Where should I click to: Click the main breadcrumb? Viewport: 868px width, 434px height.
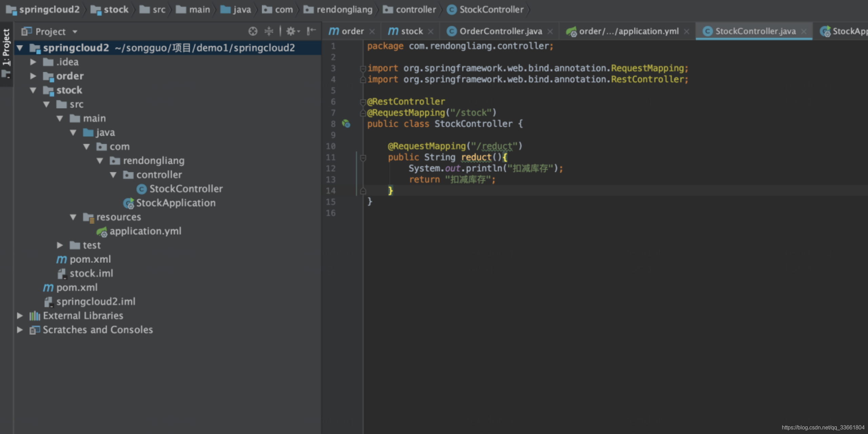click(x=193, y=10)
